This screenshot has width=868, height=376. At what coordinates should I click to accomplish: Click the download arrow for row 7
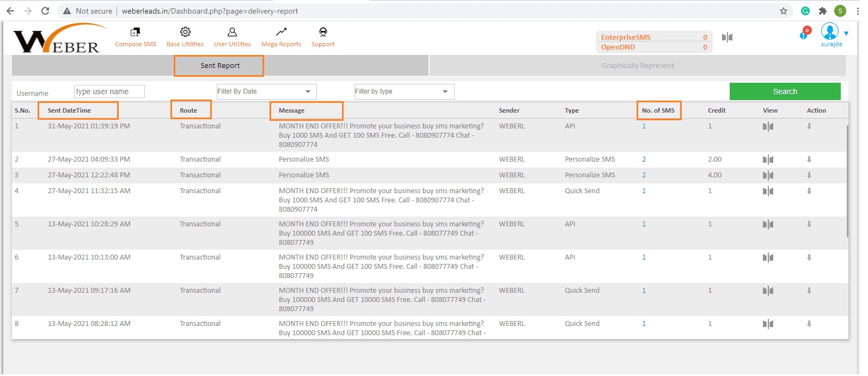tap(809, 291)
